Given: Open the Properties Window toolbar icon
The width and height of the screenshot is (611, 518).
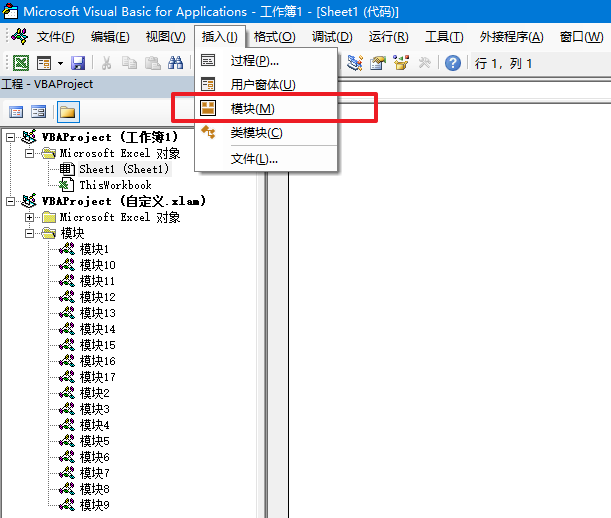Looking at the screenshot, I should (x=378, y=63).
